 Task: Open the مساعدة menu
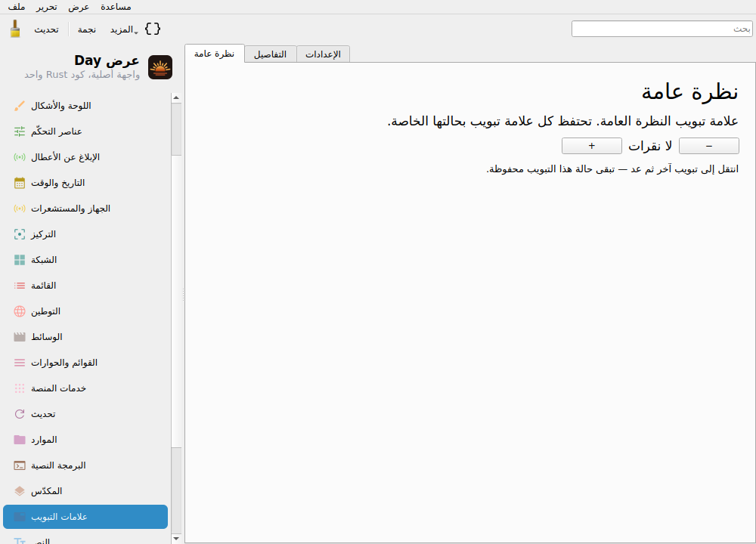pyautogui.click(x=116, y=7)
